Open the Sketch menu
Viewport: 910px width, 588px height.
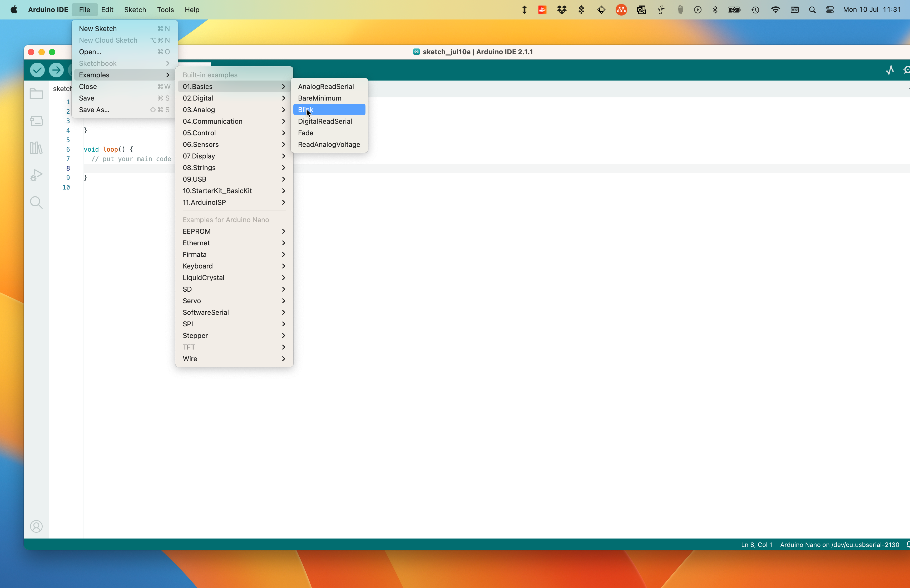point(135,9)
